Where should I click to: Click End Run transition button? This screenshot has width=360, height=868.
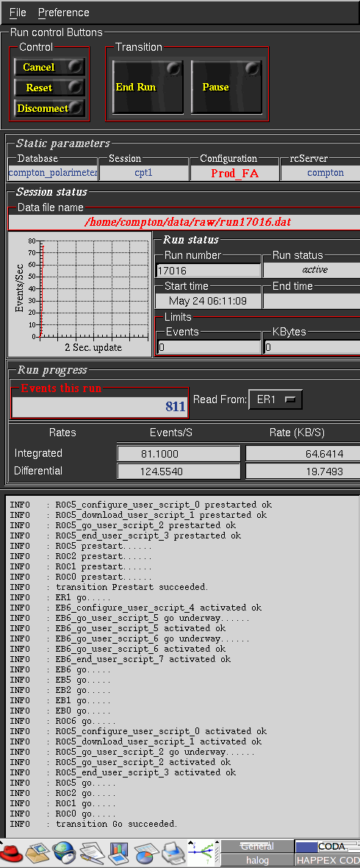pyautogui.click(x=148, y=87)
